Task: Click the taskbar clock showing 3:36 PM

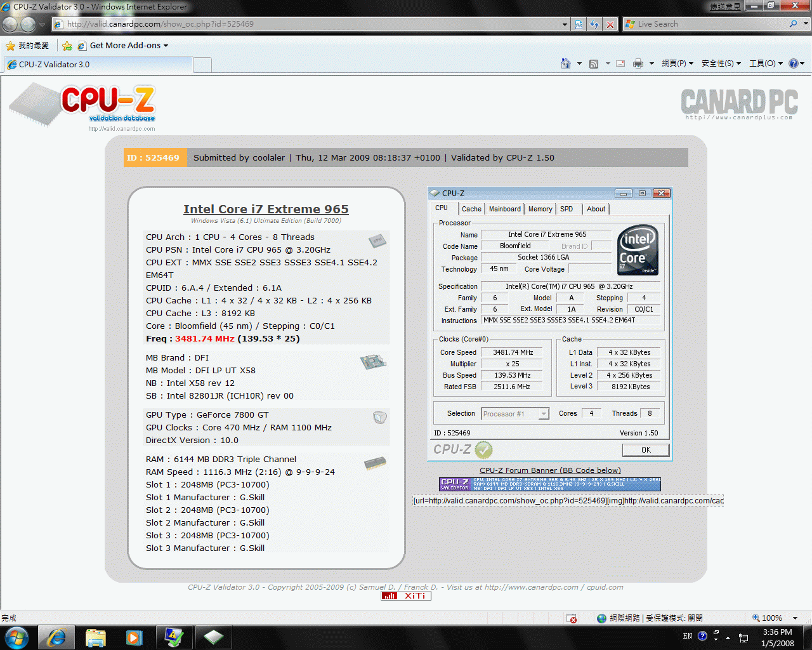Action: click(x=777, y=637)
